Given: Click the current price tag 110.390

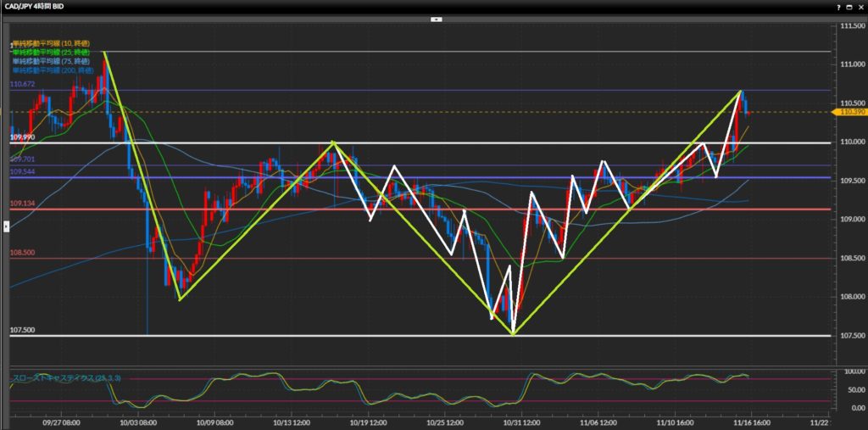Looking at the screenshot, I should 850,112.
